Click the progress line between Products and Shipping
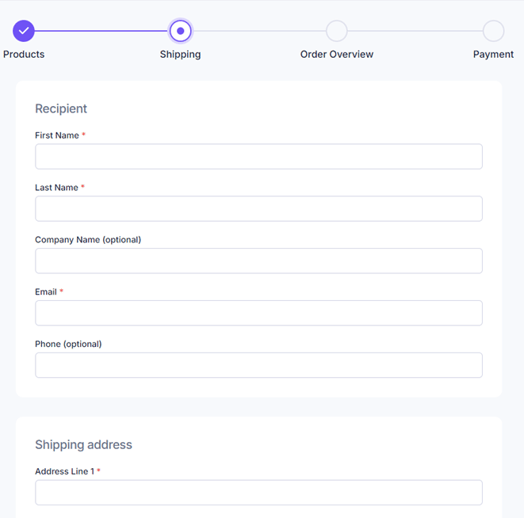The image size is (524, 518). point(101,31)
